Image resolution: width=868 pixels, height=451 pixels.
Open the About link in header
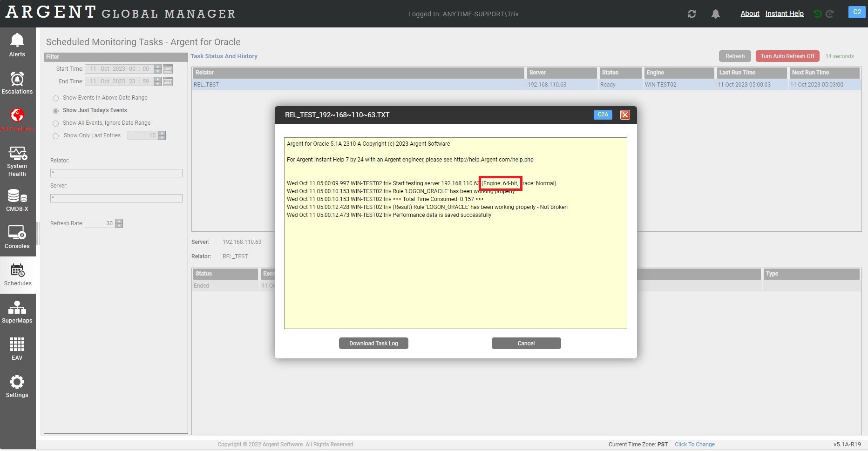[x=750, y=13]
